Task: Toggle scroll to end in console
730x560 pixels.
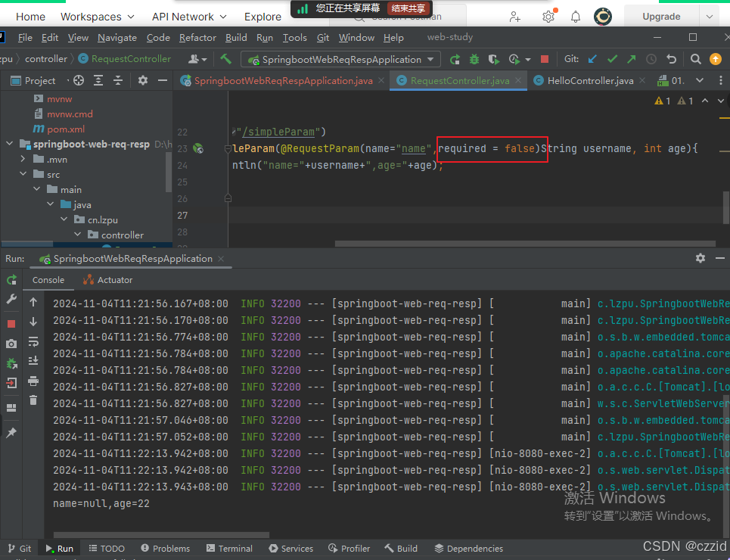Action: [33, 361]
